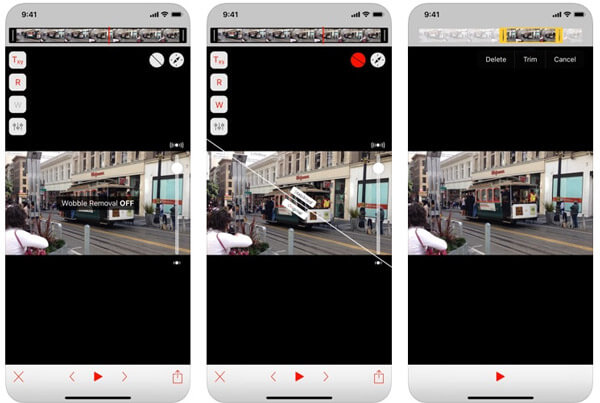Tap the expand arrows circle on middle phone
Image resolution: width=600 pixels, height=403 pixels.
378,60
